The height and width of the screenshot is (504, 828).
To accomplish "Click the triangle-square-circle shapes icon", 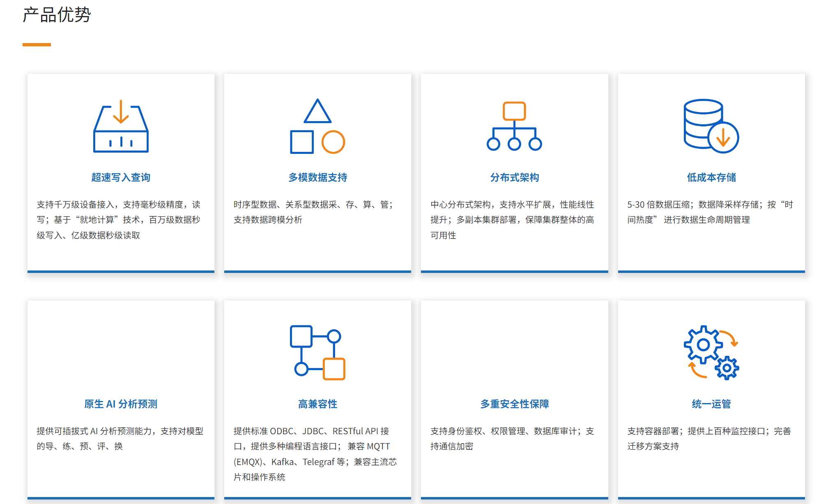I will (317, 126).
